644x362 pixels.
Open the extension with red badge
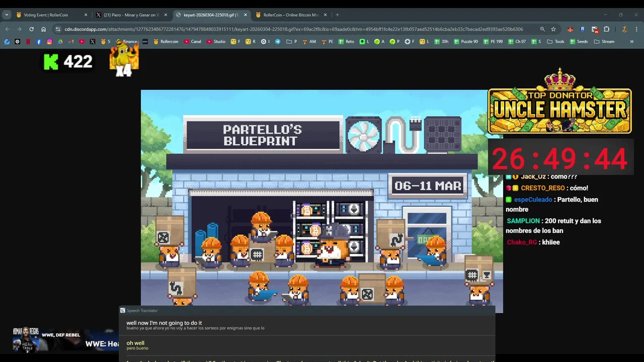[594, 29]
